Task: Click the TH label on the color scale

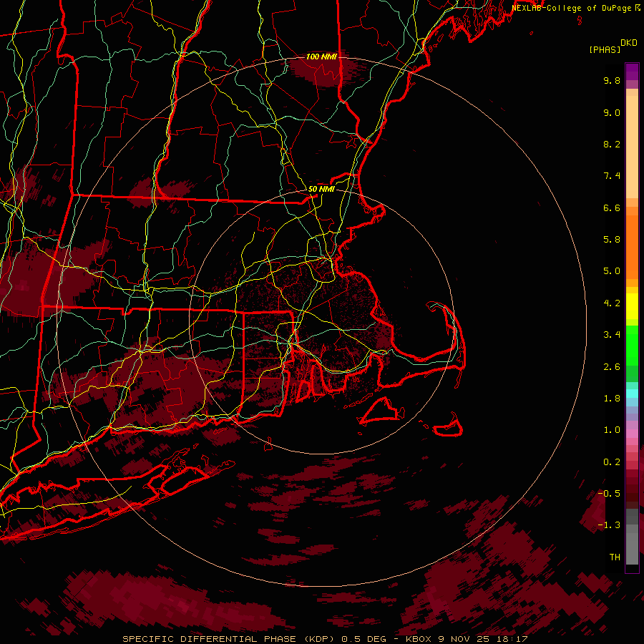Action: (x=615, y=557)
